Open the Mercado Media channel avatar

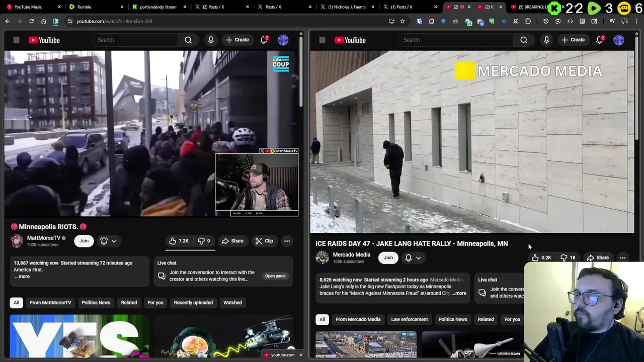(322, 257)
